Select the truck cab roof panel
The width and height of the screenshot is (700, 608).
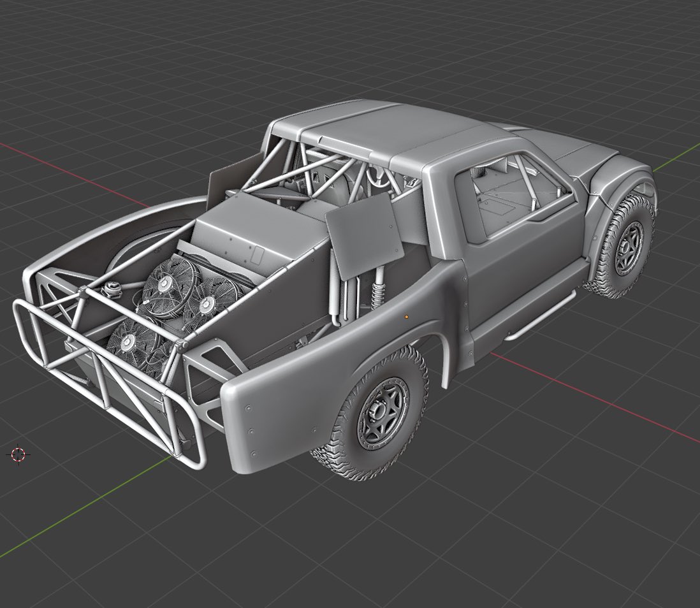coord(384,133)
